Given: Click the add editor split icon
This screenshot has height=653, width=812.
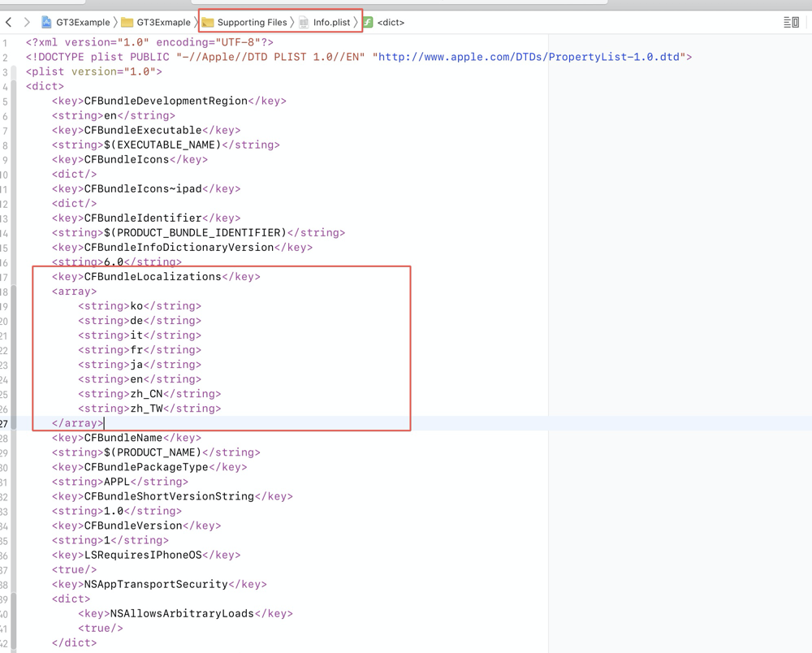Looking at the screenshot, I should [x=796, y=23].
